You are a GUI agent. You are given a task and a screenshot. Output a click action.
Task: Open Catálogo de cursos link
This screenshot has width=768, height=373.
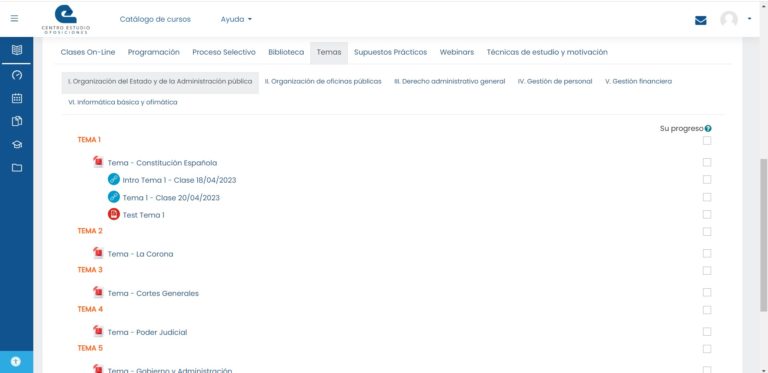(155, 19)
